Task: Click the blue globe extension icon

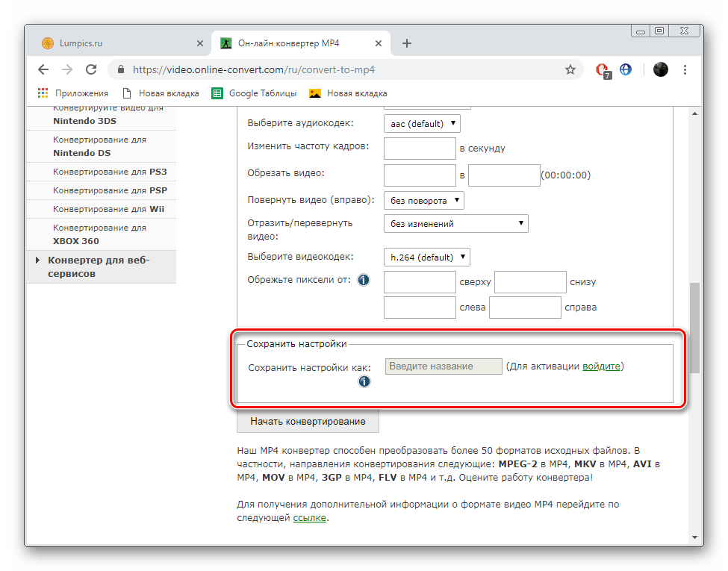Action: 626,69
